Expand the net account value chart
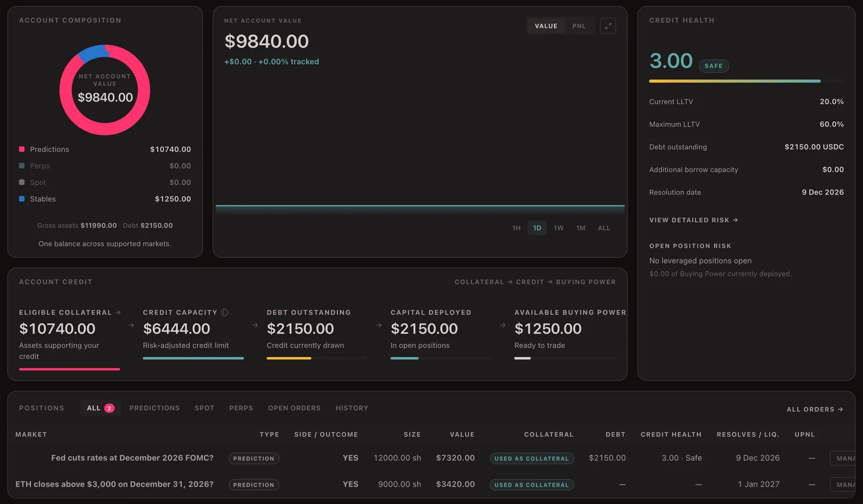863x504 pixels. 608,26
